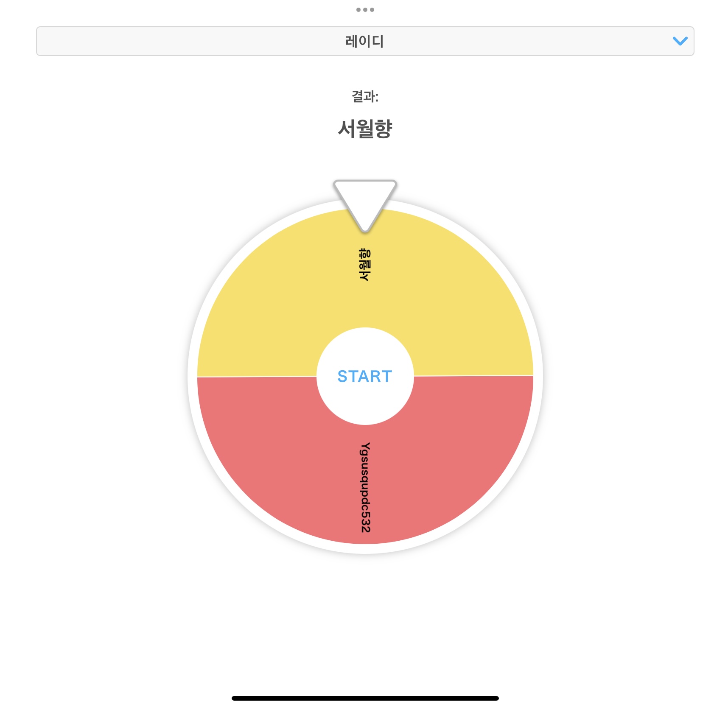Open the 레이디 selection dropdown
Screen dimensions: 728x707
click(x=365, y=41)
